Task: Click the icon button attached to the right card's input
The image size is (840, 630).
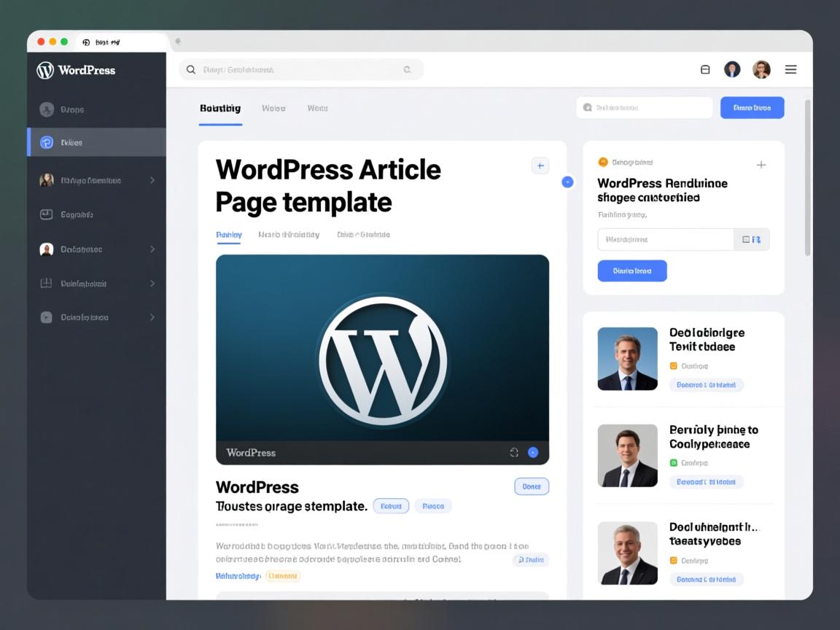Action: (x=751, y=239)
